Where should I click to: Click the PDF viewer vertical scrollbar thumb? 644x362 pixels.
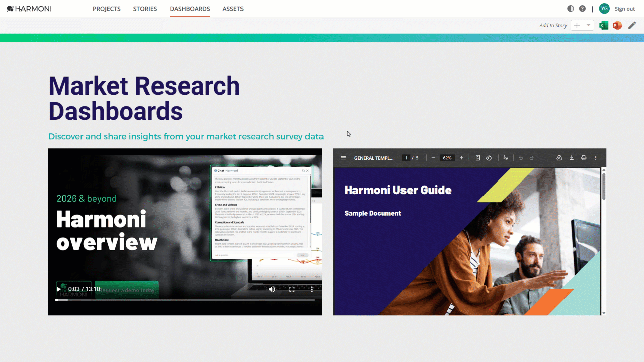(604, 186)
